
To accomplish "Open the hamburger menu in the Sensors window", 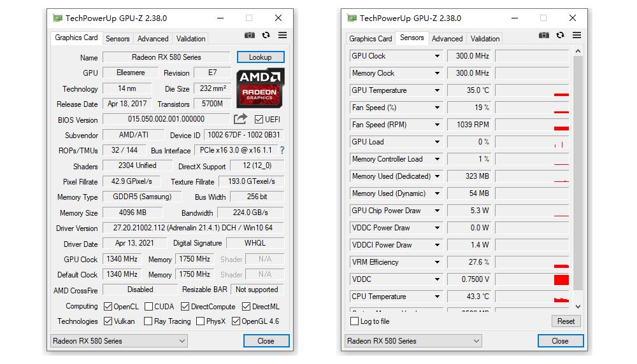I will 576,35.
